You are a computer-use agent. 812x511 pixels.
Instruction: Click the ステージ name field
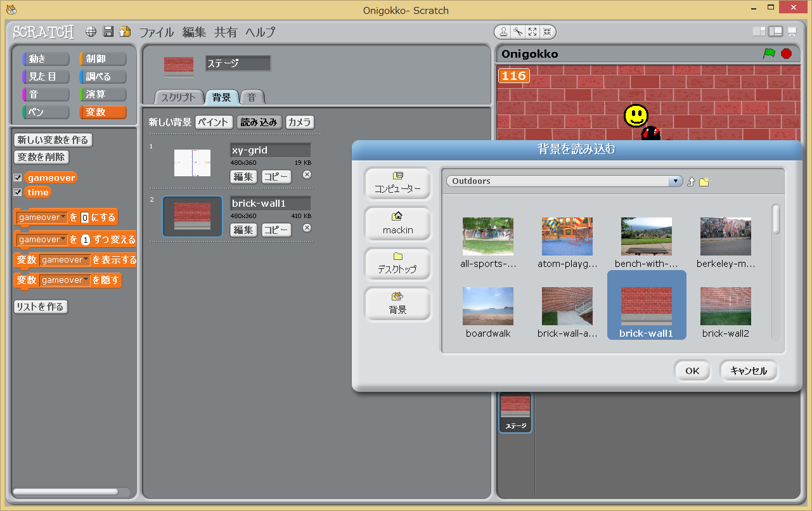coord(238,63)
